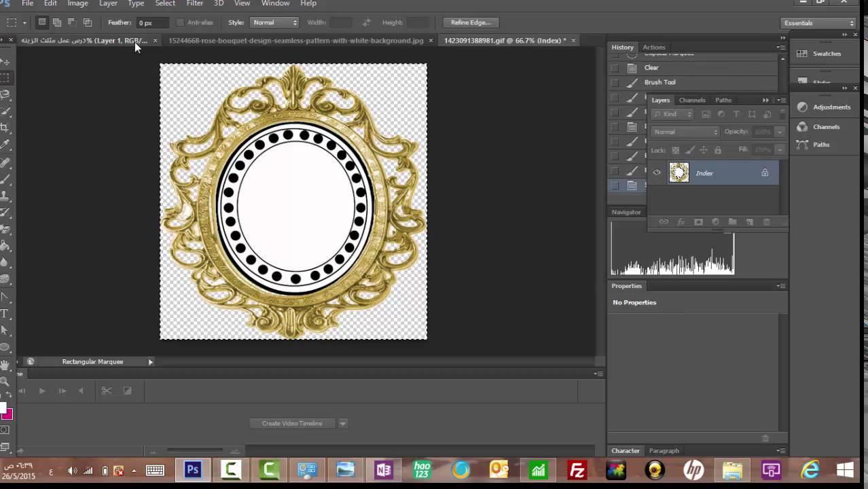Viewport: 868px width, 489px height.
Task: Toggle history brush source for Brush Tool state
Action: 615,82
